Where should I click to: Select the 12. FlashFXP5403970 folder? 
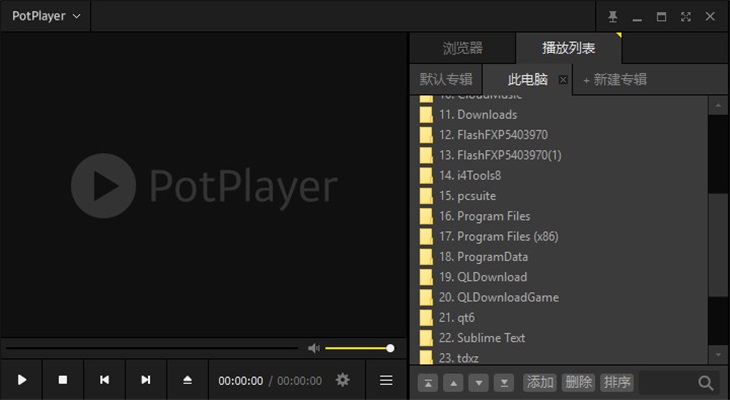pos(559,135)
